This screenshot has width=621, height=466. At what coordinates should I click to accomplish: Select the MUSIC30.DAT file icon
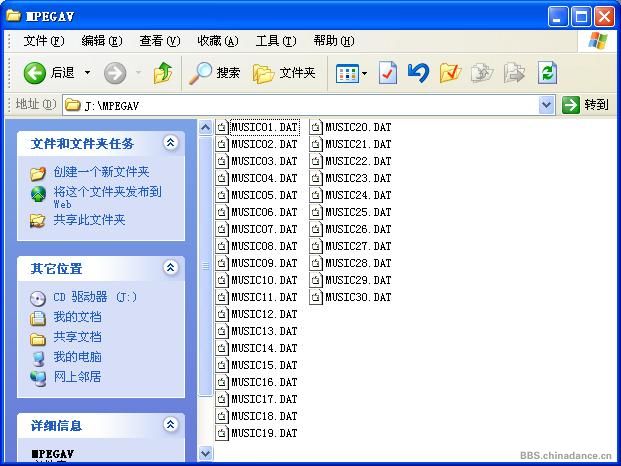coord(315,297)
